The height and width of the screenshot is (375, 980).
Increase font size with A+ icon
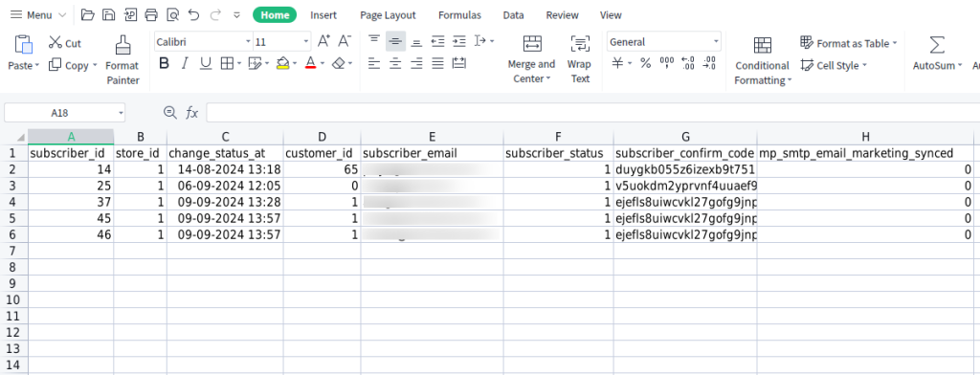[x=323, y=41]
